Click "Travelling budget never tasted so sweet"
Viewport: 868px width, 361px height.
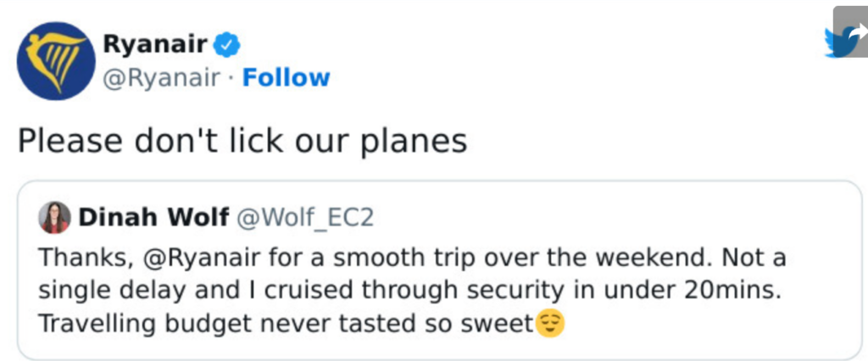(x=288, y=323)
